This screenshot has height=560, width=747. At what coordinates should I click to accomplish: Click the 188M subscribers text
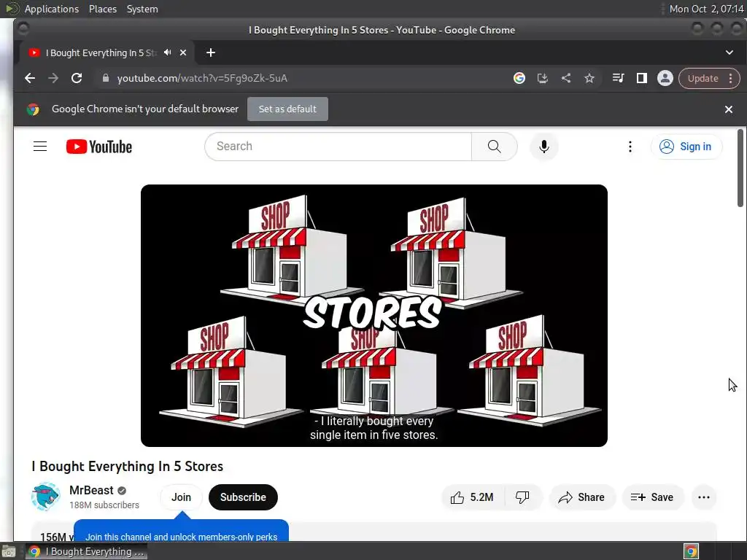(104, 505)
